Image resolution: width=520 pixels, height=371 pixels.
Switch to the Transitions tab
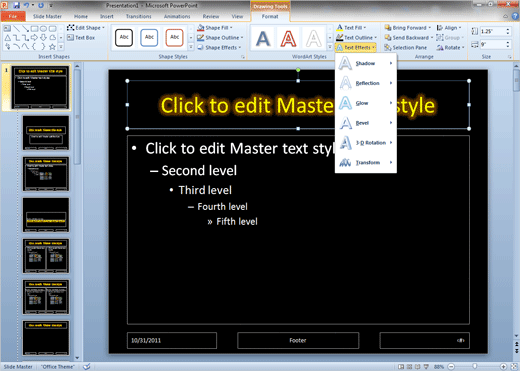coord(139,16)
